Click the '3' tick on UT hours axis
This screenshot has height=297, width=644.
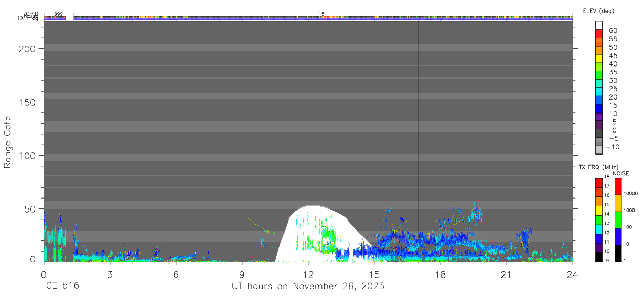110,274
